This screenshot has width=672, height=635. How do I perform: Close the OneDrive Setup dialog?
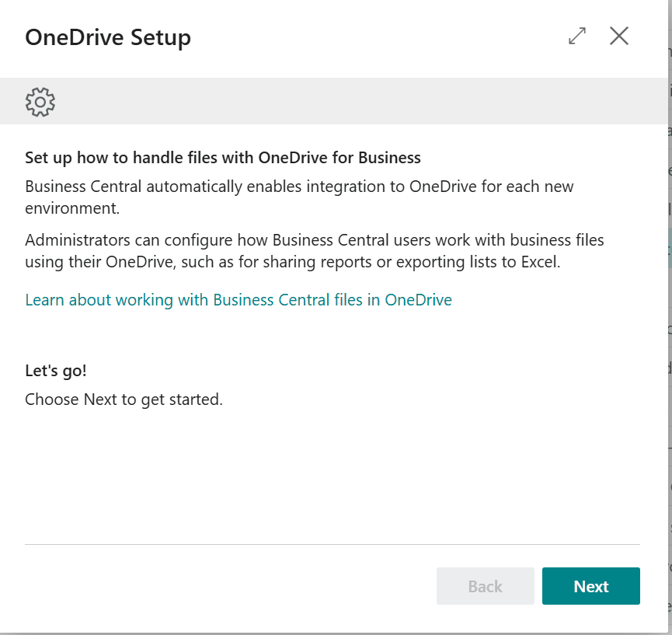pos(619,36)
